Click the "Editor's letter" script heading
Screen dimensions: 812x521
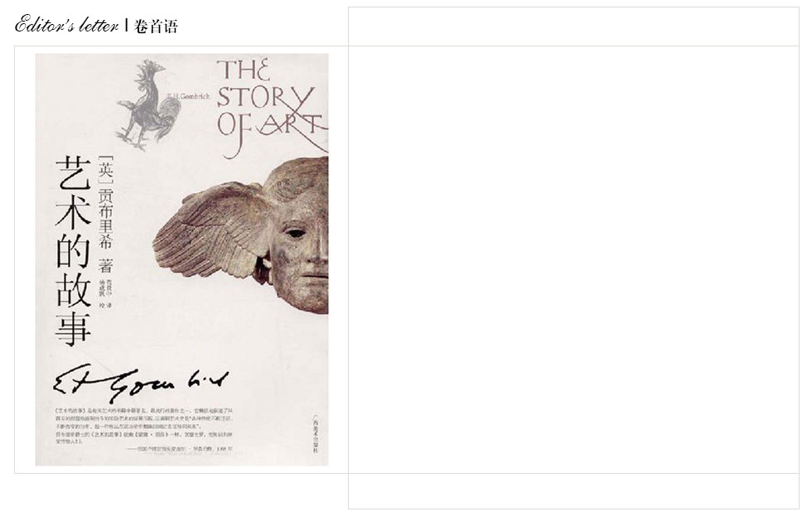coord(67,24)
